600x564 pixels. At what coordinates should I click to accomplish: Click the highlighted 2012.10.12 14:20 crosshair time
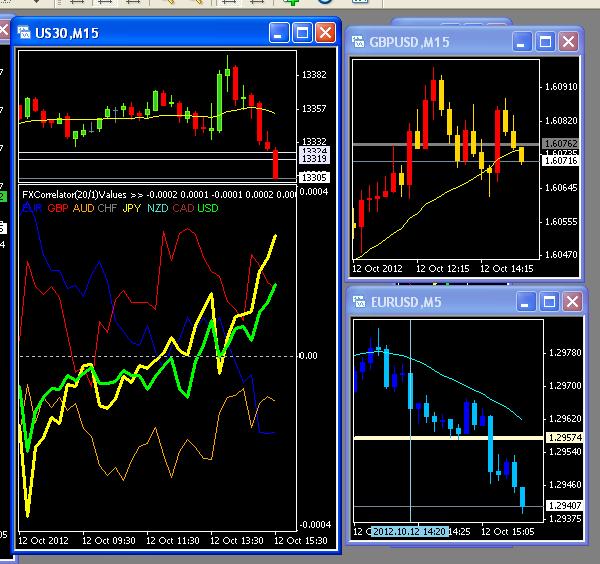[410, 532]
